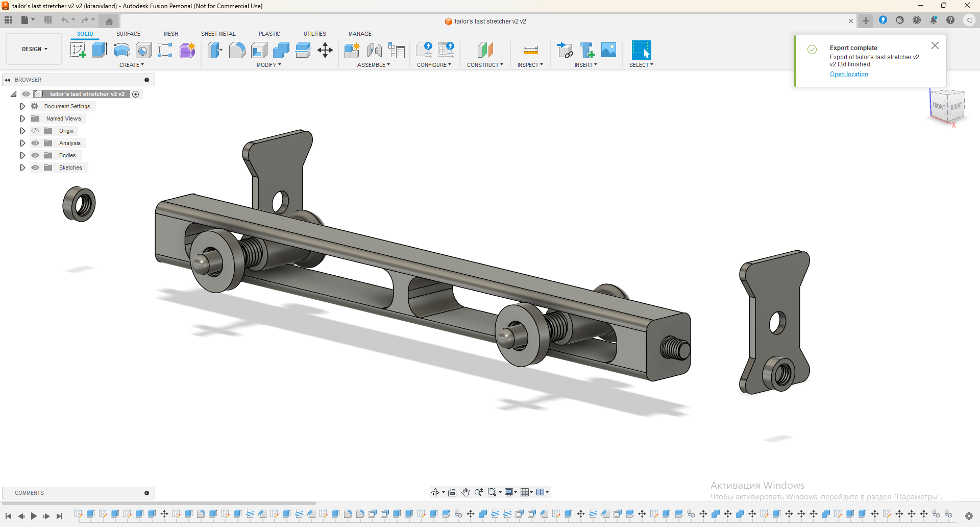This screenshot has width=980, height=527.
Task: Select the Move/Copy tool icon
Action: click(325, 50)
